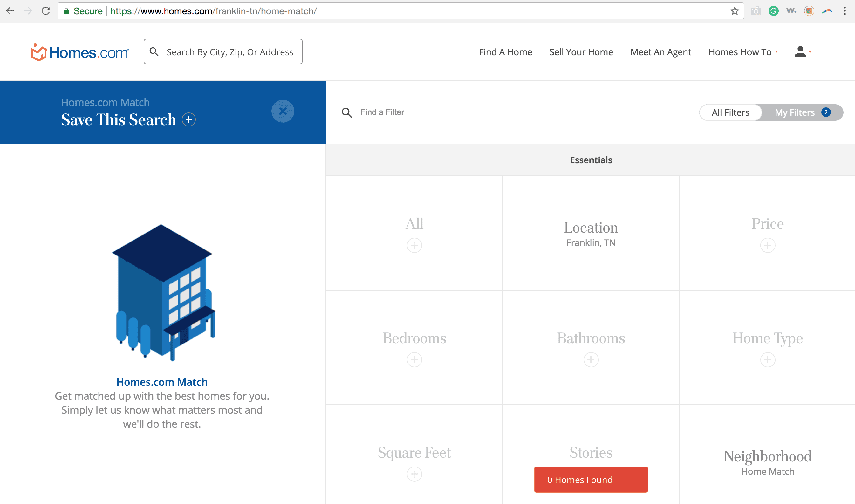Focus the Find a Filter input
This screenshot has width=855, height=504.
382,112
